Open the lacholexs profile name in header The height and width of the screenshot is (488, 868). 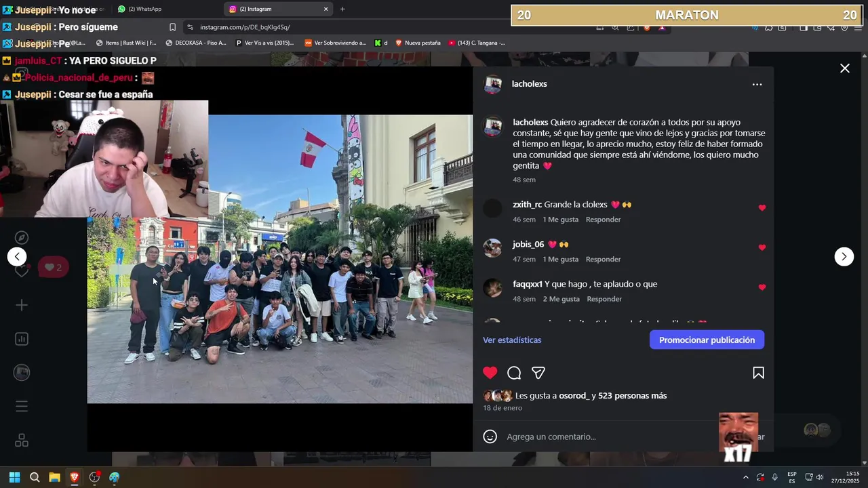(529, 84)
